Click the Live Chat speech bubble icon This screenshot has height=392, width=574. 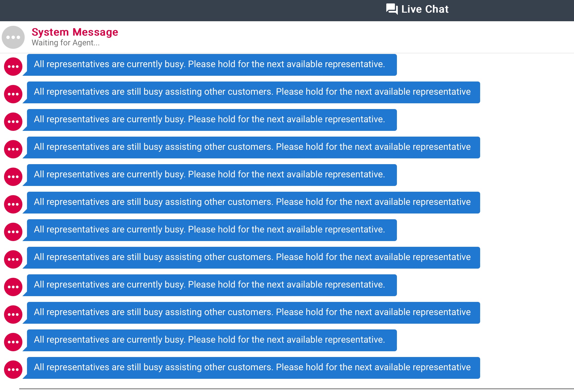pyautogui.click(x=392, y=9)
